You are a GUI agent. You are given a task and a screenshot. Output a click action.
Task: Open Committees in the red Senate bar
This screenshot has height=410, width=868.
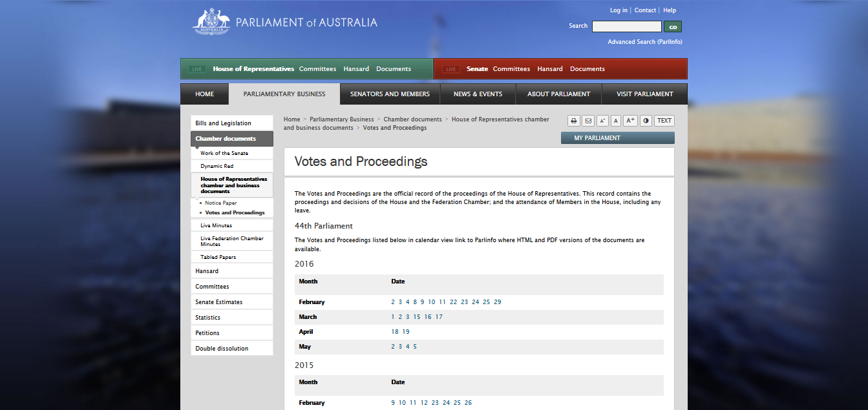tap(511, 69)
